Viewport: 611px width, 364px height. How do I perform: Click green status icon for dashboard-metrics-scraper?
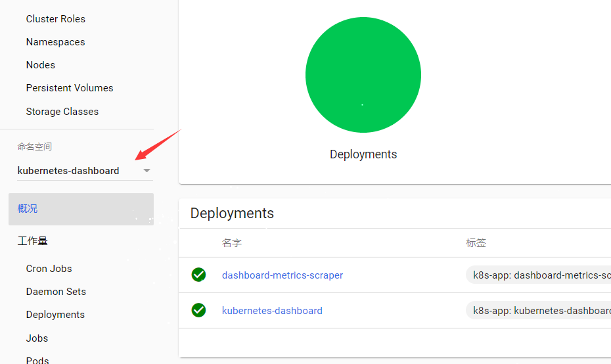point(198,275)
